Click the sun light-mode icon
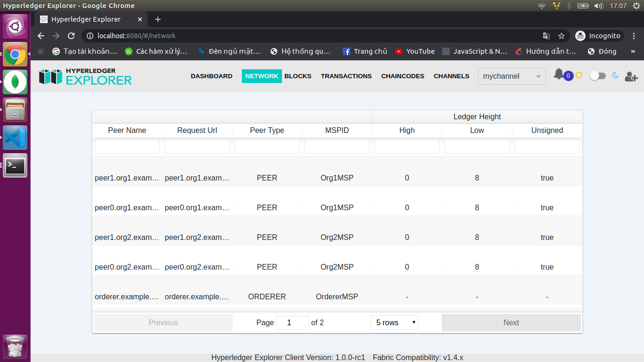Viewport: 644px width, 362px height. tap(579, 75)
